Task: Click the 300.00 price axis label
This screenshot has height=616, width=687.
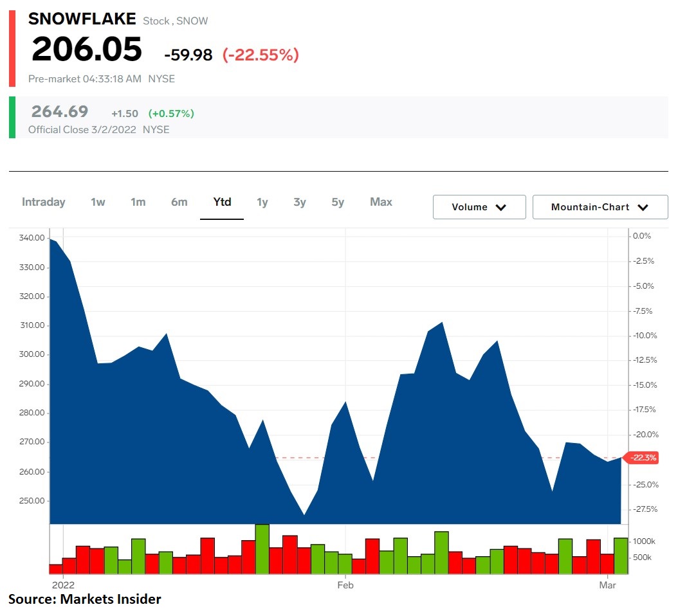Action: pos(32,354)
